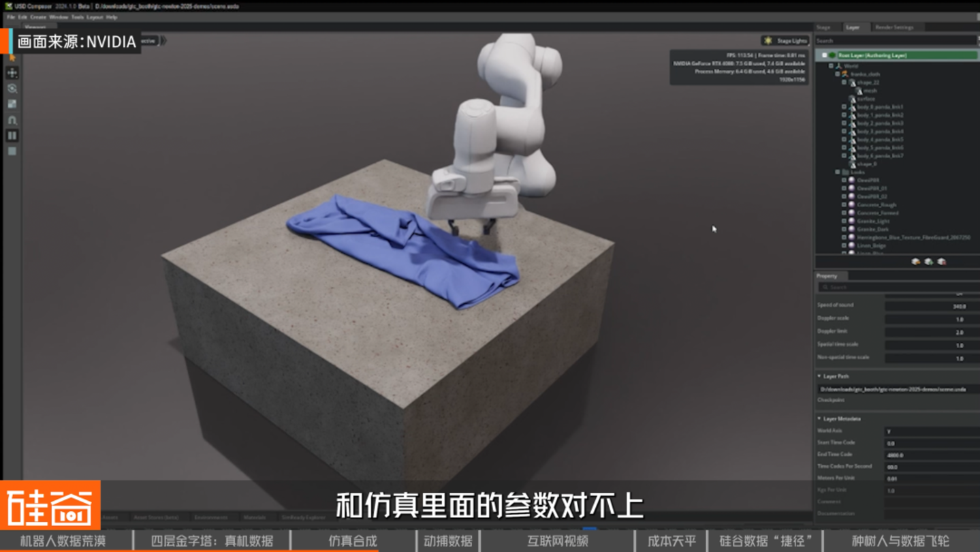Expand the body_4_panda_link5 node
Screen dimensions: 980x552
point(844,140)
